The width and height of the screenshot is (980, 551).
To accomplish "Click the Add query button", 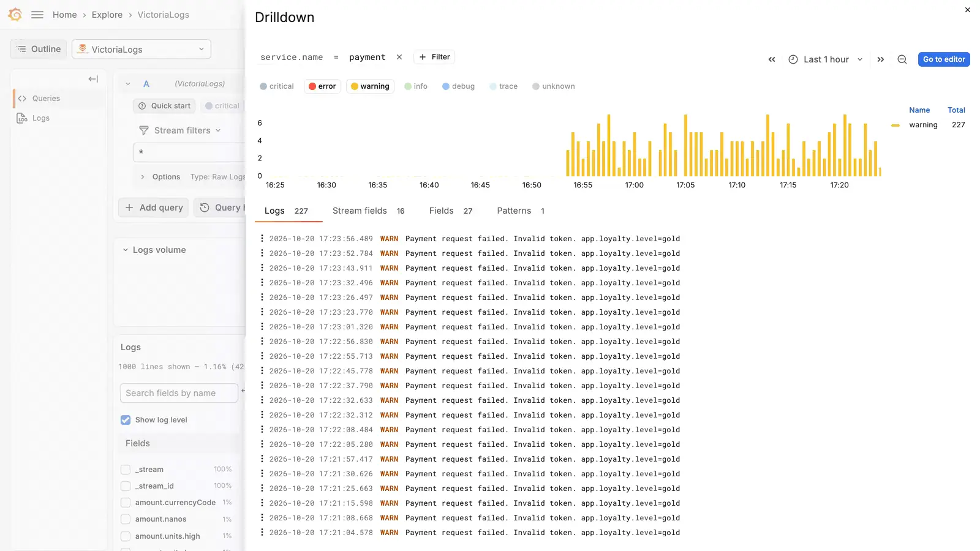I will [x=154, y=208].
